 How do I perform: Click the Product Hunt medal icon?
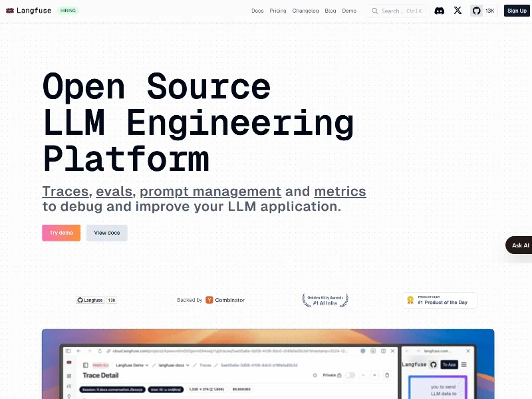point(410,300)
